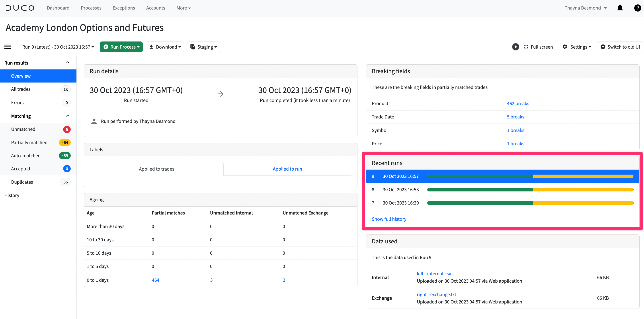
Task: Enter Full screen mode
Action: 538,47
